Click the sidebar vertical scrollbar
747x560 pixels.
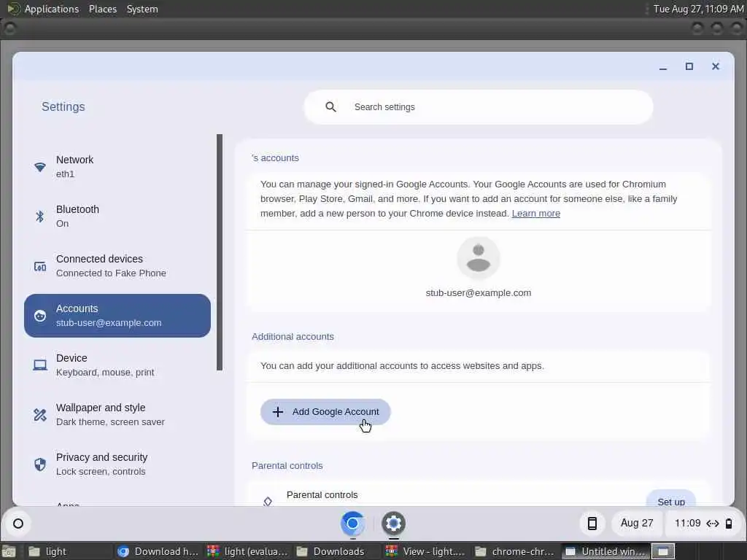[220, 252]
